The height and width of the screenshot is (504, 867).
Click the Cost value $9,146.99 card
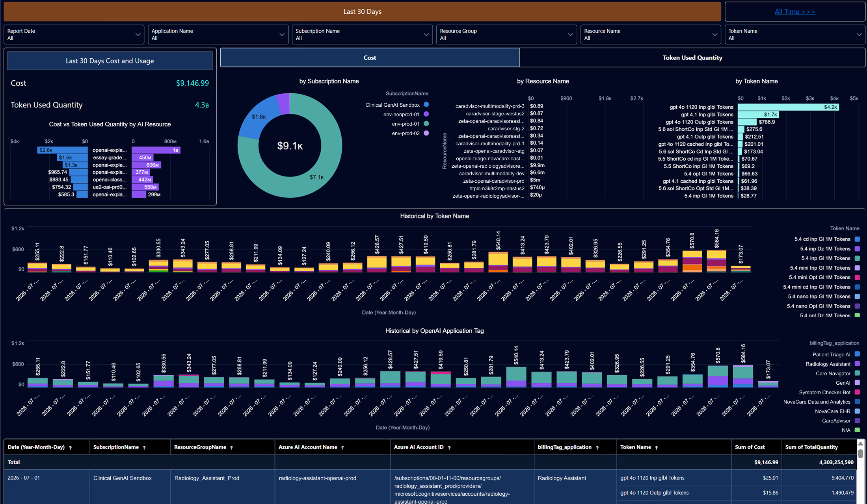pyautogui.click(x=192, y=83)
